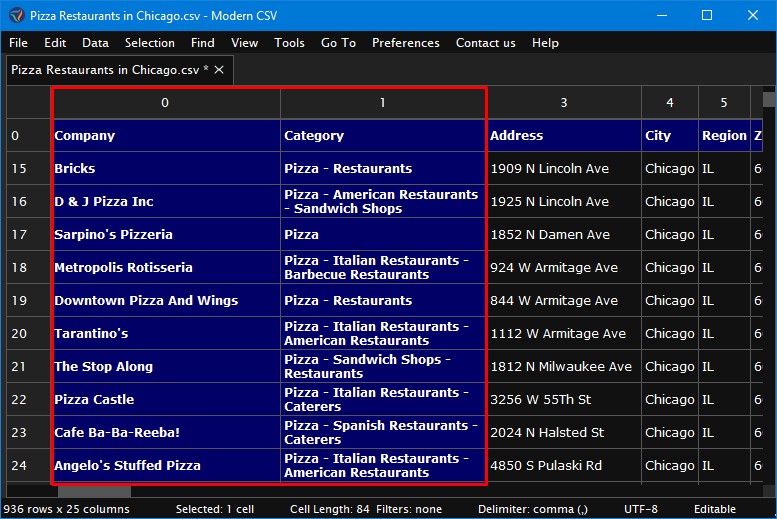
Task: Select The Stop Along cell
Action: [x=166, y=367]
